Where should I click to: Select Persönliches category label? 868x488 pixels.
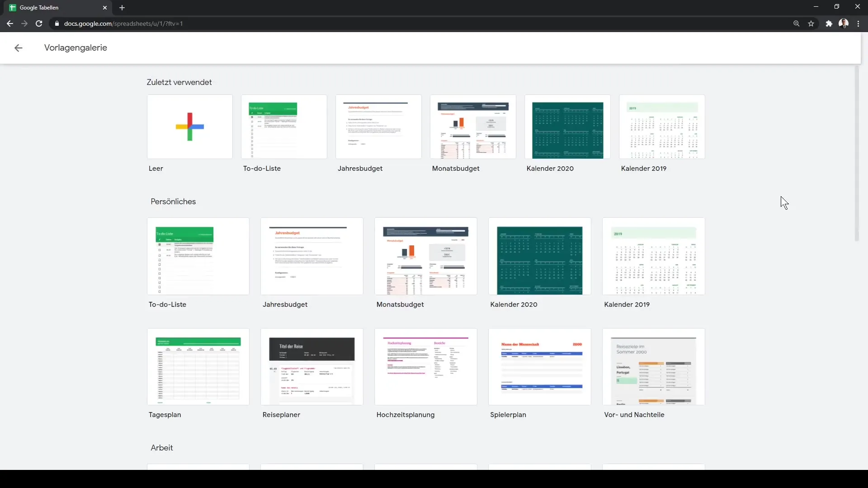coord(173,202)
